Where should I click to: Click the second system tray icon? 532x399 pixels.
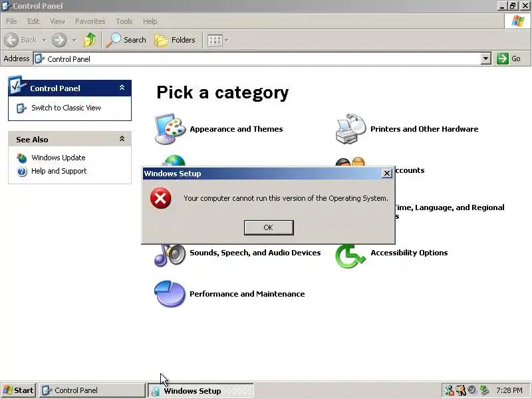(x=461, y=390)
